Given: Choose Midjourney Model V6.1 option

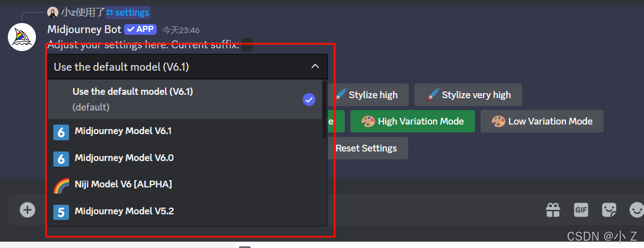Looking at the screenshot, I should (184, 132).
